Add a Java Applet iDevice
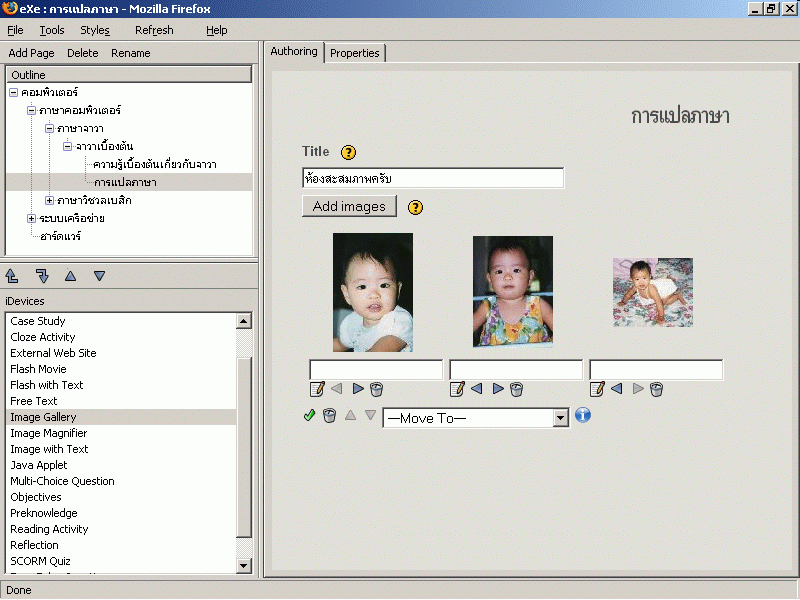Viewport: 800px width, 600px height. [39, 465]
